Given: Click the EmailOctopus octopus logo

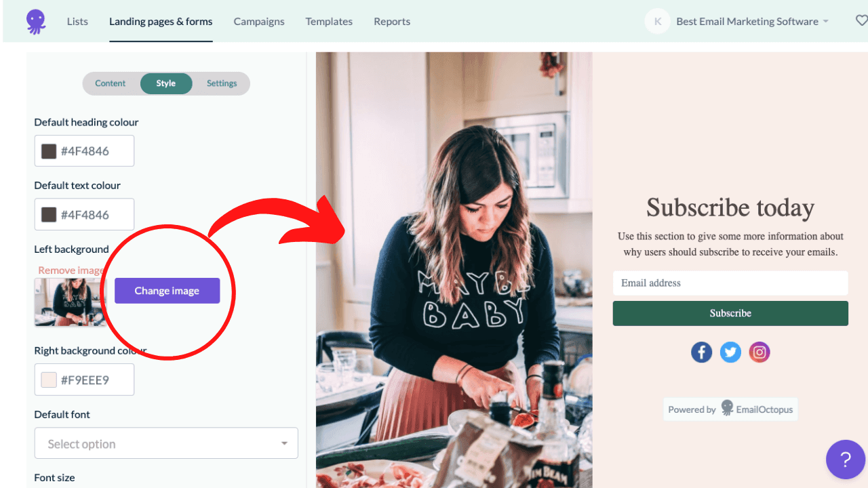Looking at the screenshot, I should pos(36,22).
